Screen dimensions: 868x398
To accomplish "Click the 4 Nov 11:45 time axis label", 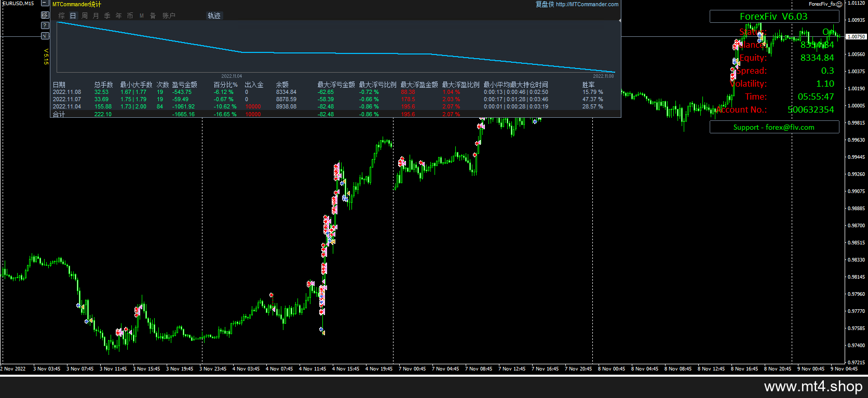I will (313, 369).
